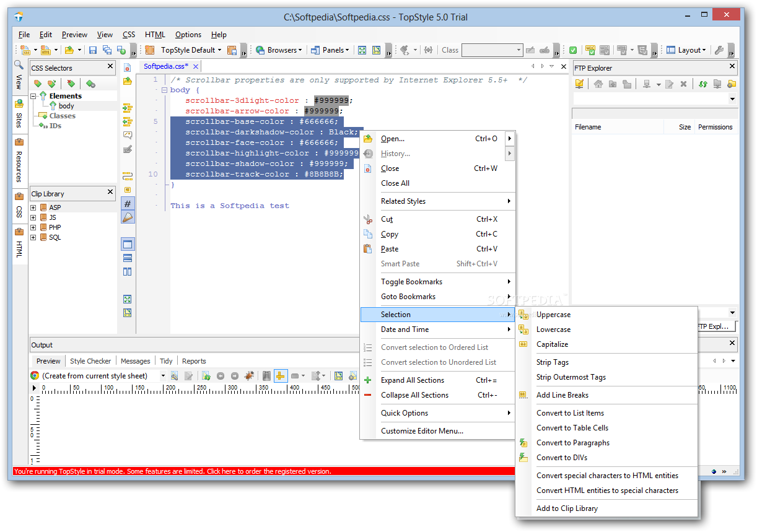Click the back arrow in Preview toolbar

coord(220,376)
